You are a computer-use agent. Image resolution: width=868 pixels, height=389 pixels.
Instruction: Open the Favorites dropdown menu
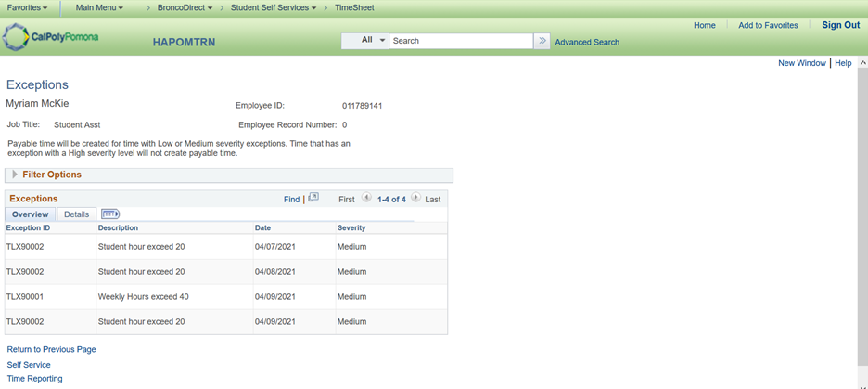pyautogui.click(x=28, y=7)
